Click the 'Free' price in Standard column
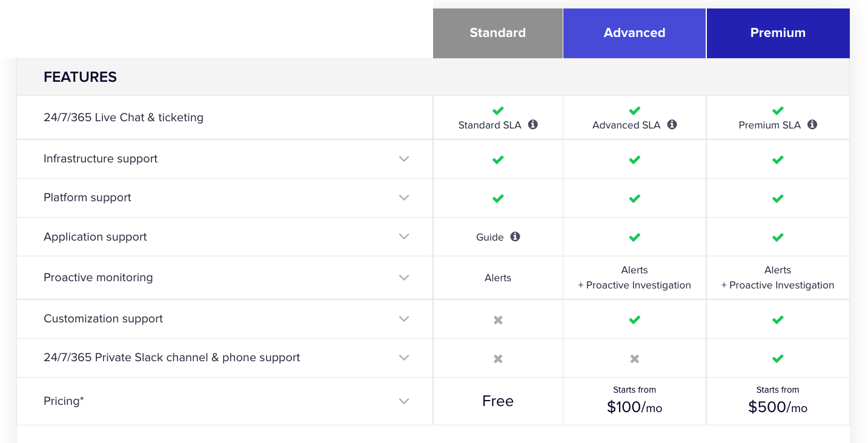Image resolution: width=868 pixels, height=443 pixels. coord(498,401)
